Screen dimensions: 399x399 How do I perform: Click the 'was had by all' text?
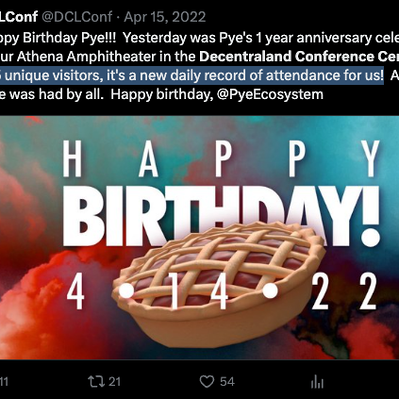pyautogui.click(x=55, y=94)
